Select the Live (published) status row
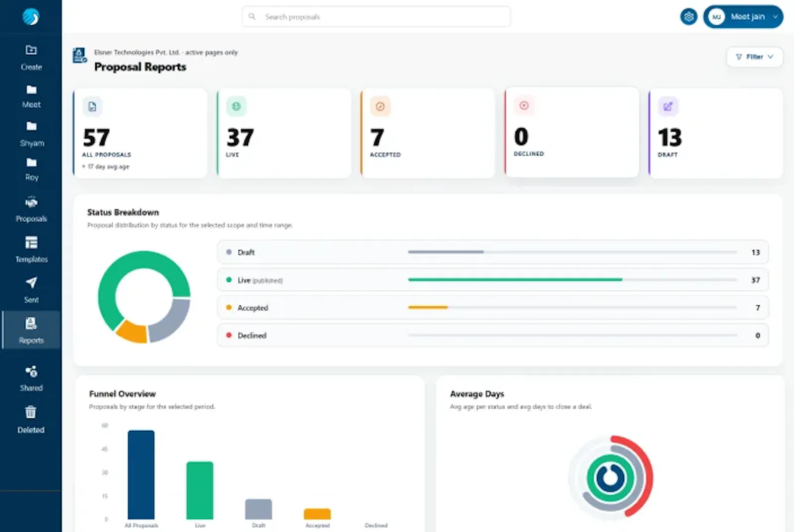The width and height of the screenshot is (794, 532). (493, 280)
